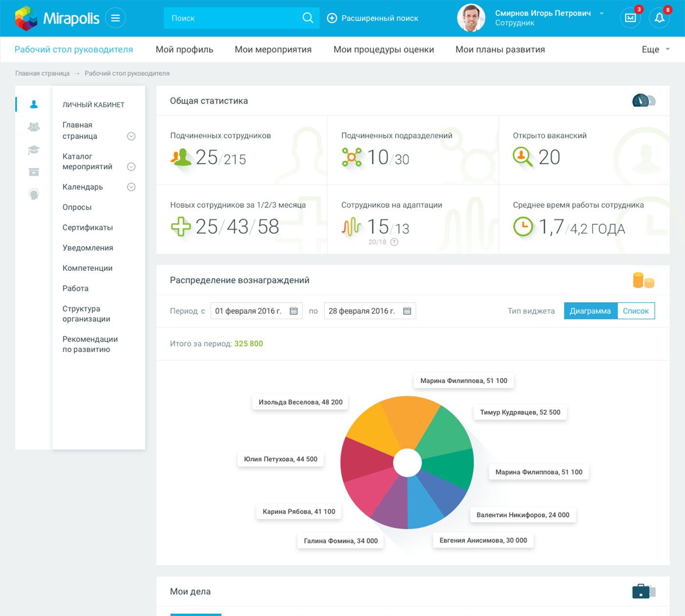Click the gauge icon in Общая статистика
Image resolution: width=685 pixels, height=616 pixels.
tap(643, 101)
